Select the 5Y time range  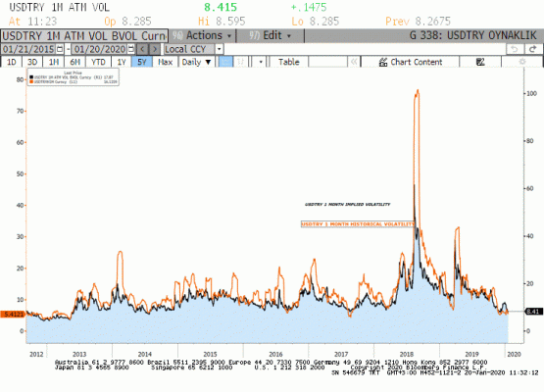coord(142,62)
